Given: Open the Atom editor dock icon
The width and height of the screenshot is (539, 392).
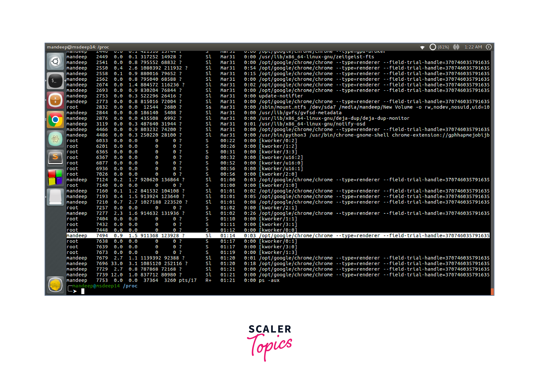Looking at the screenshot, I should [55, 139].
